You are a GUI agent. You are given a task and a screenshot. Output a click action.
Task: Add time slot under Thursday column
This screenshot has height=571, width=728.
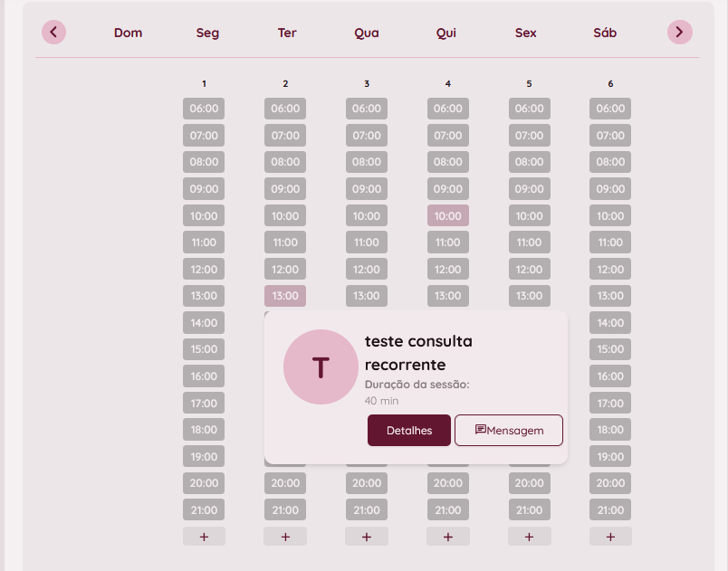[x=448, y=537]
